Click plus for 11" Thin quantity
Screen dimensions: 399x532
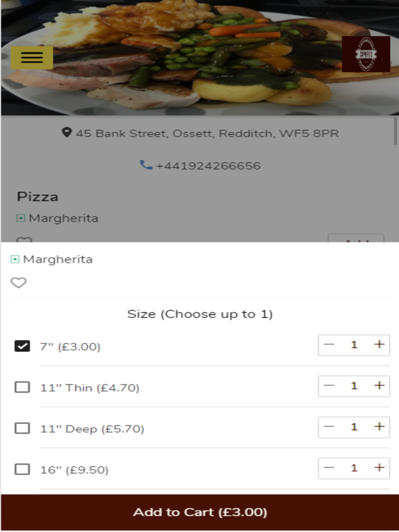point(379,386)
